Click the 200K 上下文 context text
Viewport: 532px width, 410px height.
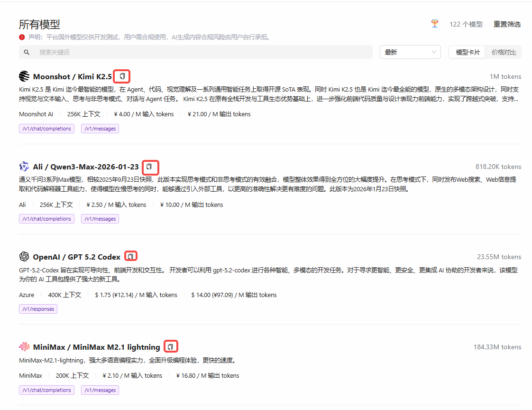coord(72,376)
